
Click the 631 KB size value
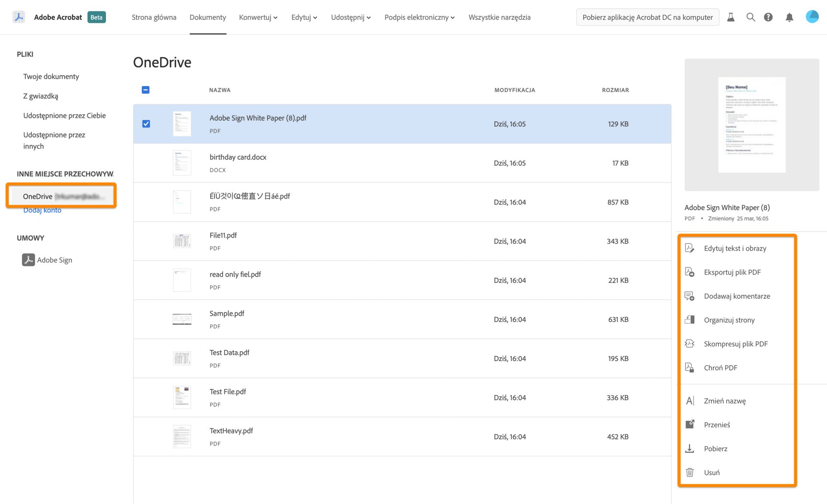618,319
